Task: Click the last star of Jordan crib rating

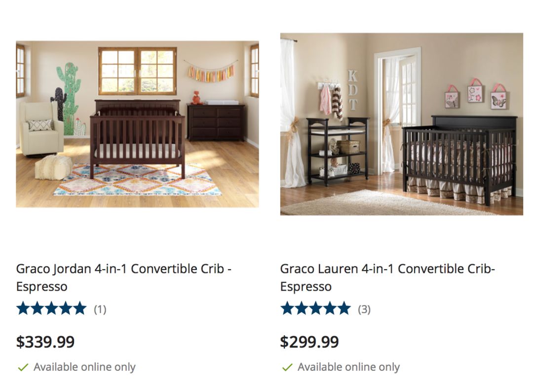Action: pos(79,309)
